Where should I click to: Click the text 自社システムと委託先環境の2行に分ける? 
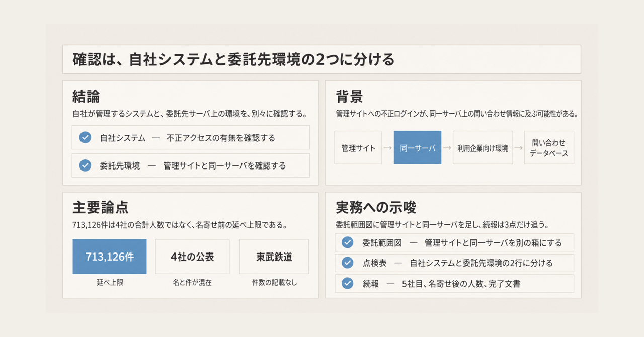[x=481, y=263]
